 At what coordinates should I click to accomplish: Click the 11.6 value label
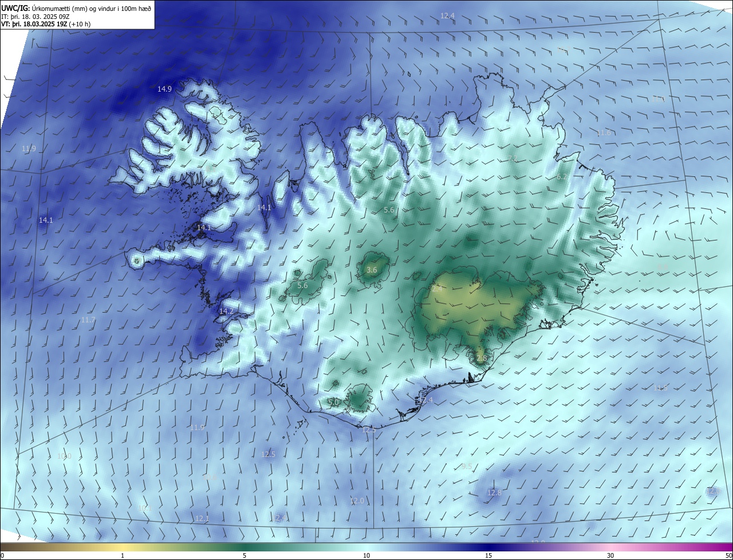[x=604, y=133]
